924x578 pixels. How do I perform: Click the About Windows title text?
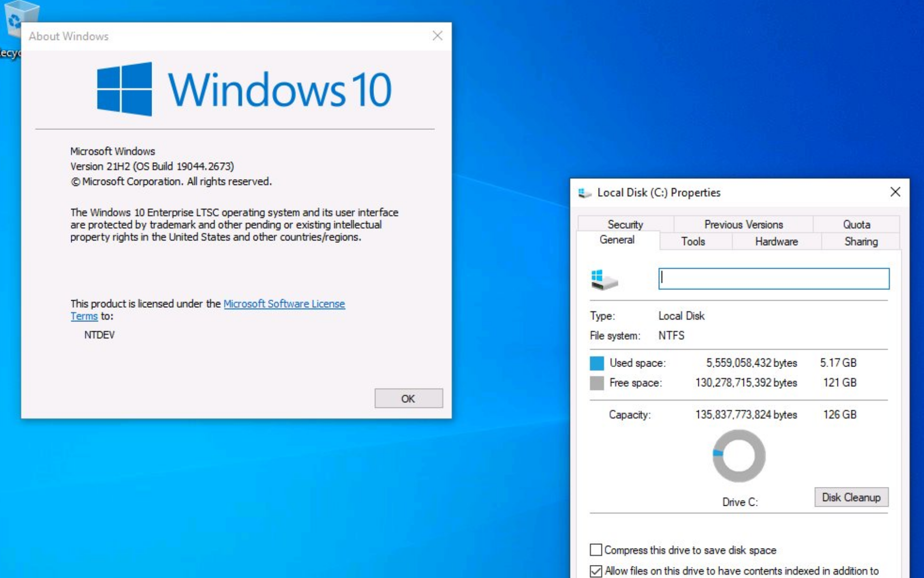point(68,36)
